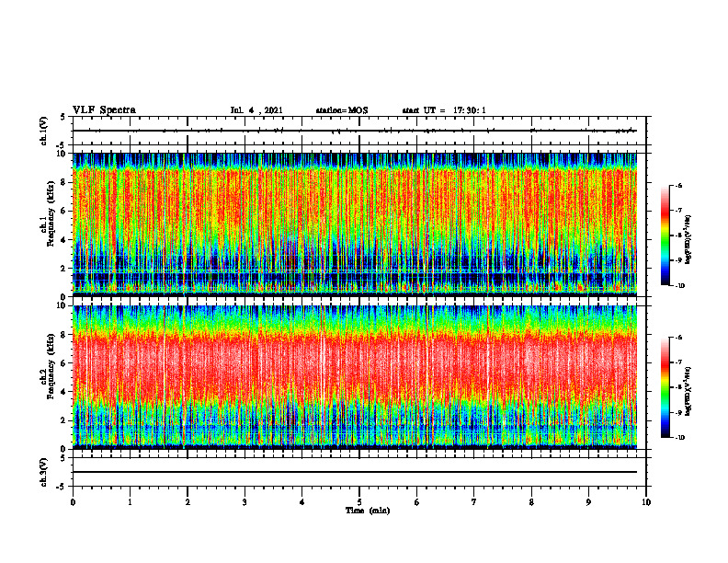
Task: Click the time axis tick label "1"
Action: point(130,502)
